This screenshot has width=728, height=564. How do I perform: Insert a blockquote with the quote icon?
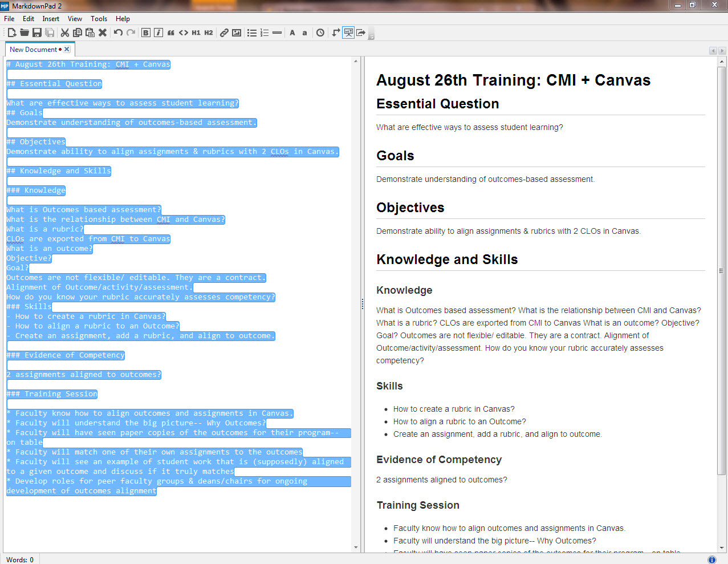point(171,33)
